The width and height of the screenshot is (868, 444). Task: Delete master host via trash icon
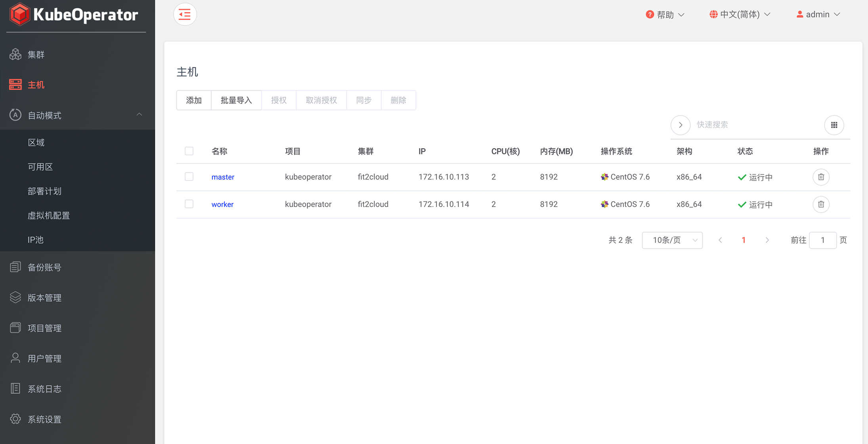tap(821, 177)
